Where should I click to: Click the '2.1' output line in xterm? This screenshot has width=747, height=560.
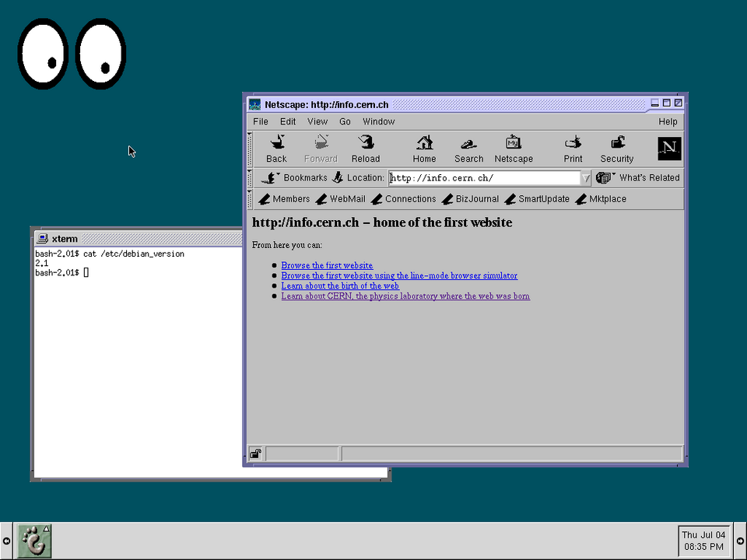pyautogui.click(x=41, y=263)
